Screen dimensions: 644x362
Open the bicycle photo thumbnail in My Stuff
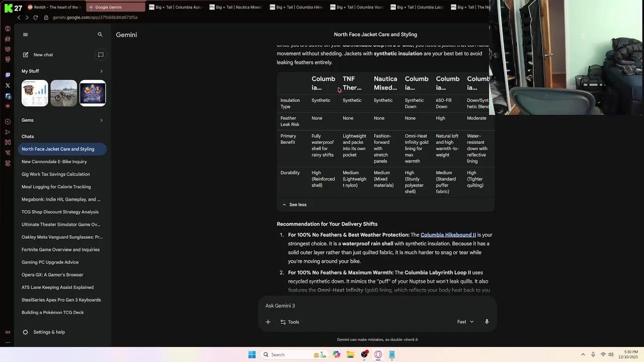tap(64, 93)
